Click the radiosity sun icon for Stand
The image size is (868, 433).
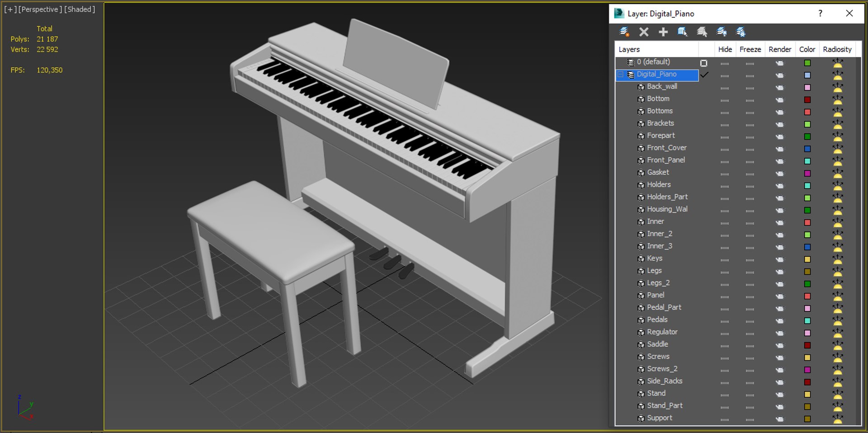coord(838,394)
